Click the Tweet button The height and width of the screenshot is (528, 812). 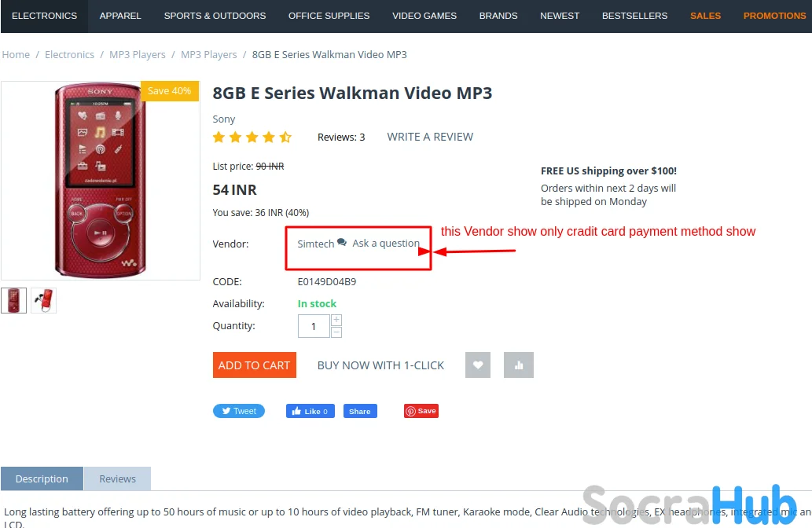click(239, 411)
